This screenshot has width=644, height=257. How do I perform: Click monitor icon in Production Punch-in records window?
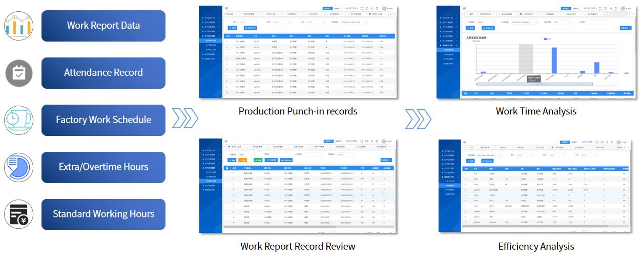367,8
